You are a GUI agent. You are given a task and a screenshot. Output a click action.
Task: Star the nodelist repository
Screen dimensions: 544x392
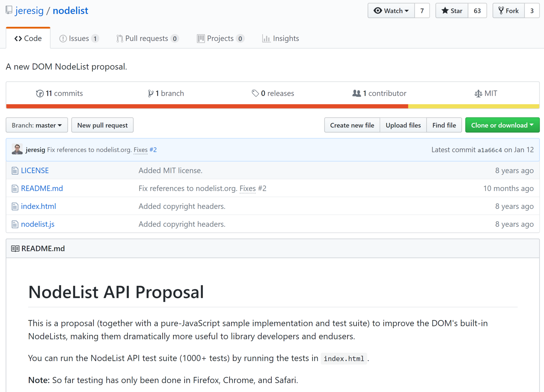click(x=452, y=11)
